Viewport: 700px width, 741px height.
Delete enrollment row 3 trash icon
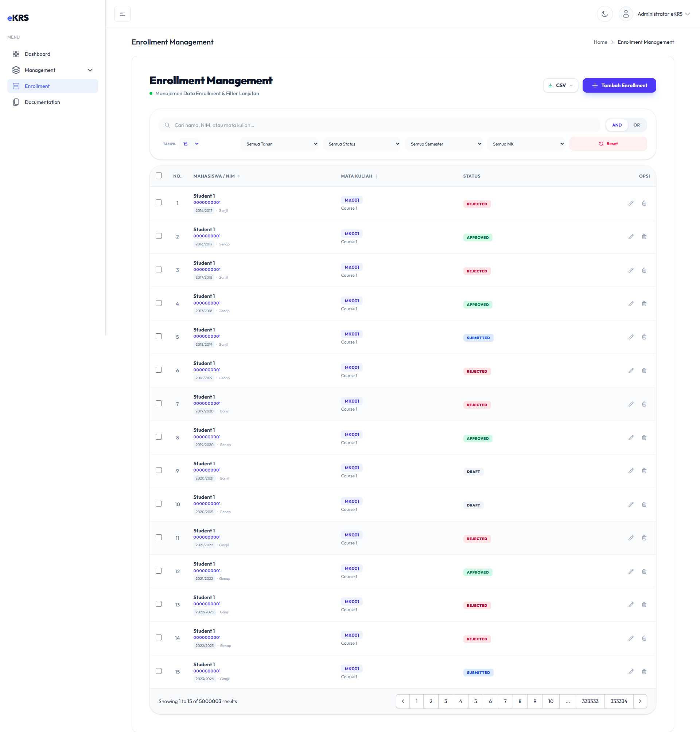click(644, 270)
